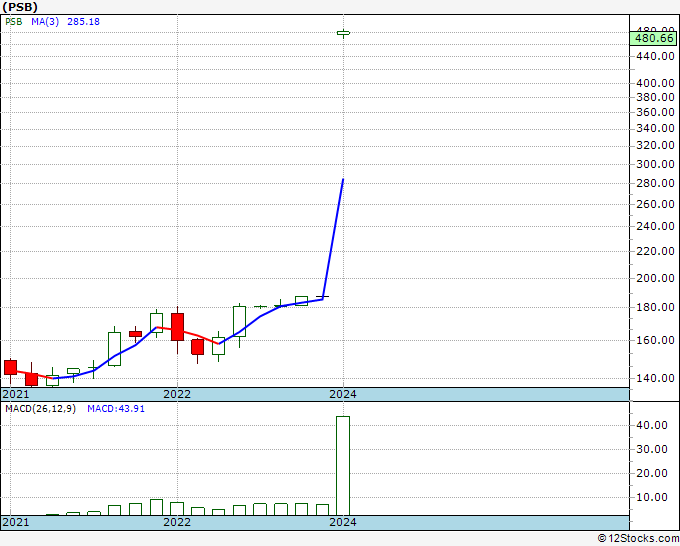Click the 2022 label on price chart axis
This screenshot has height=546, width=680.
177,394
